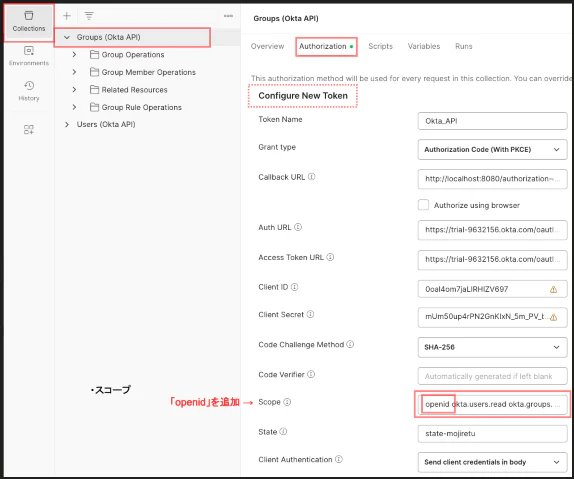Viewport: 574px width, 479px height.
Task: Click the Related Resources folder icon
Action: click(x=94, y=90)
